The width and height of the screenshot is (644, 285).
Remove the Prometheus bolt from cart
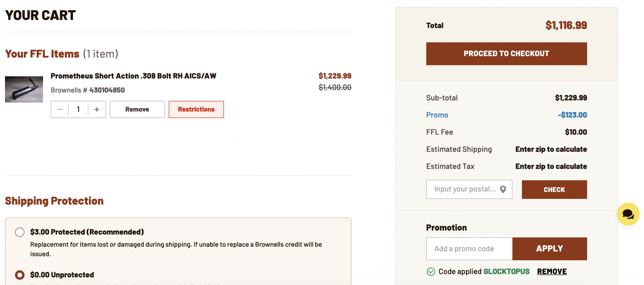tap(137, 109)
